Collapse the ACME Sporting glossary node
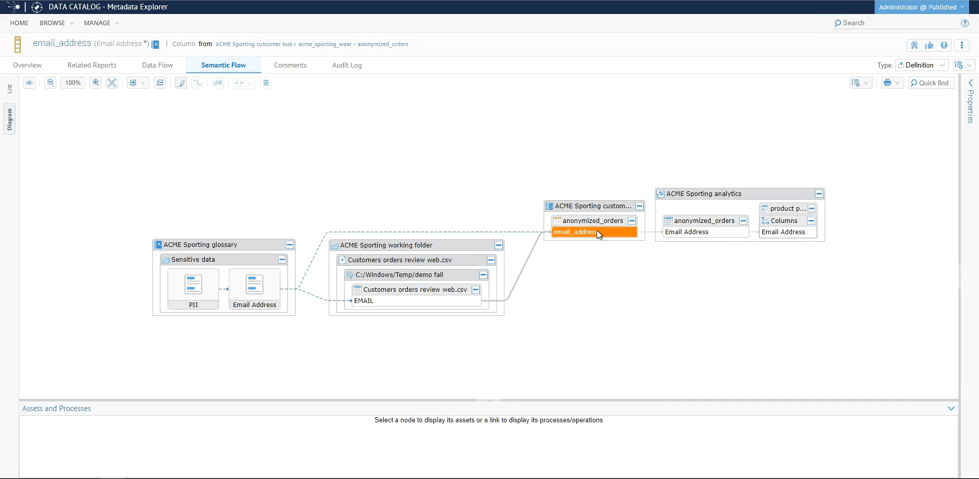The width and height of the screenshot is (979, 479). coord(290,245)
